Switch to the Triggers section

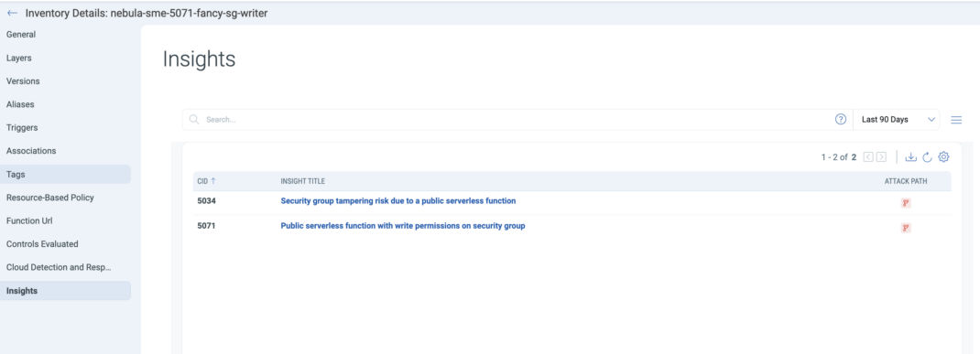22,127
